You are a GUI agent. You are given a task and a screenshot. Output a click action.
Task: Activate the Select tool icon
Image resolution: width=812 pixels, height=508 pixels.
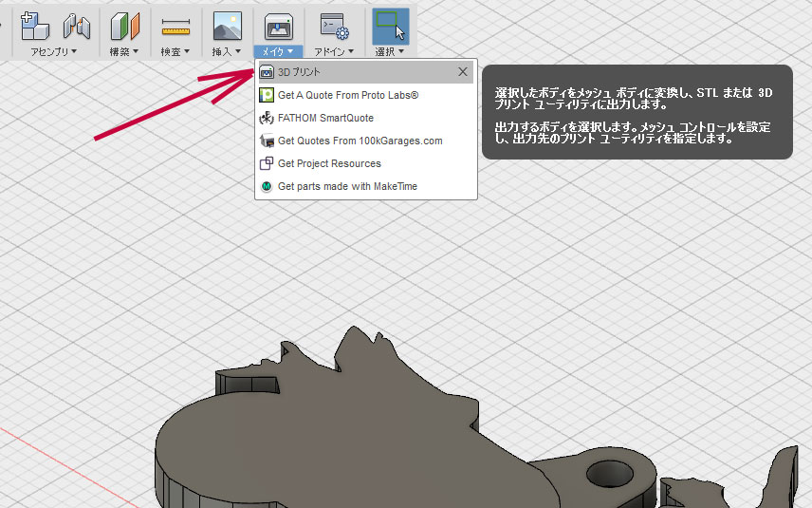point(389,26)
